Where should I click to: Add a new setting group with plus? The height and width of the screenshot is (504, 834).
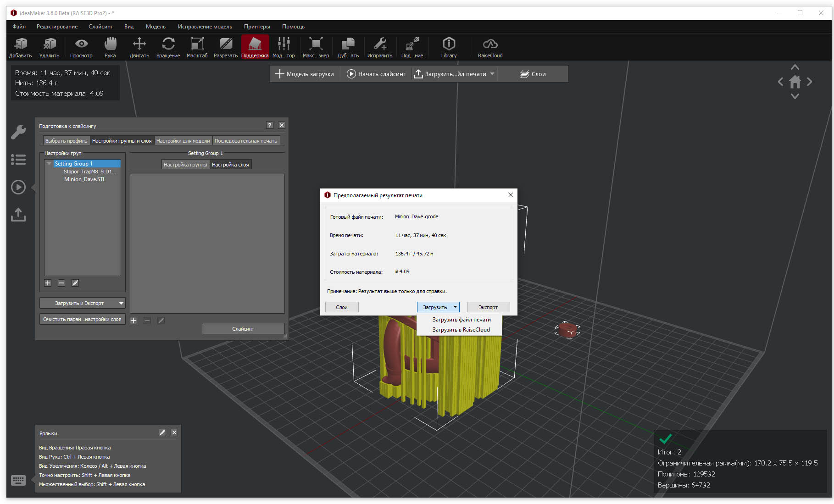coord(48,283)
